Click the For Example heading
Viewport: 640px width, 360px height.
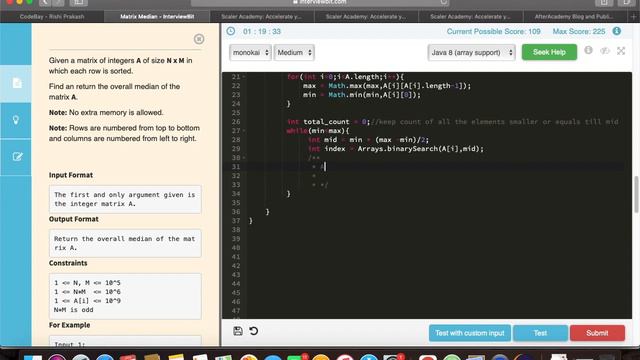coord(69,325)
